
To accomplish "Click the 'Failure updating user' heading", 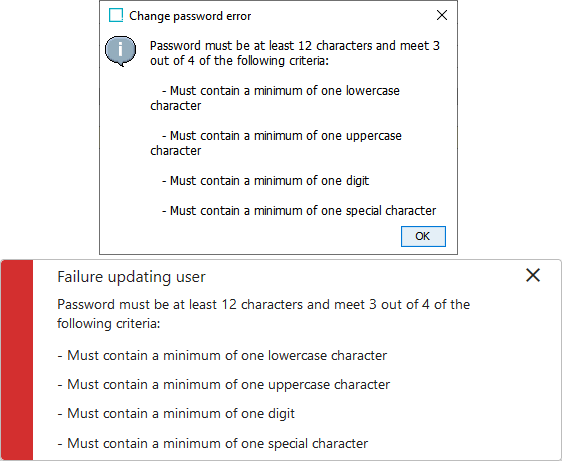I will click(131, 277).
